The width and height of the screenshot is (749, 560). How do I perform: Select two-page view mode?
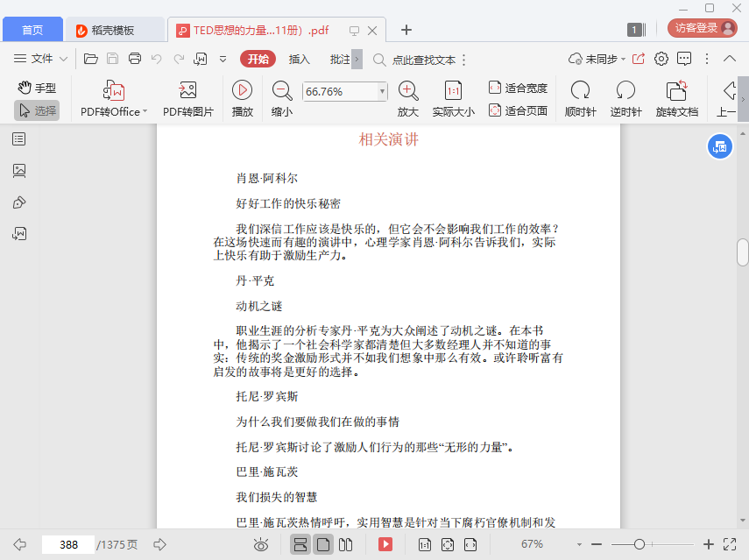pyautogui.click(x=345, y=544)
